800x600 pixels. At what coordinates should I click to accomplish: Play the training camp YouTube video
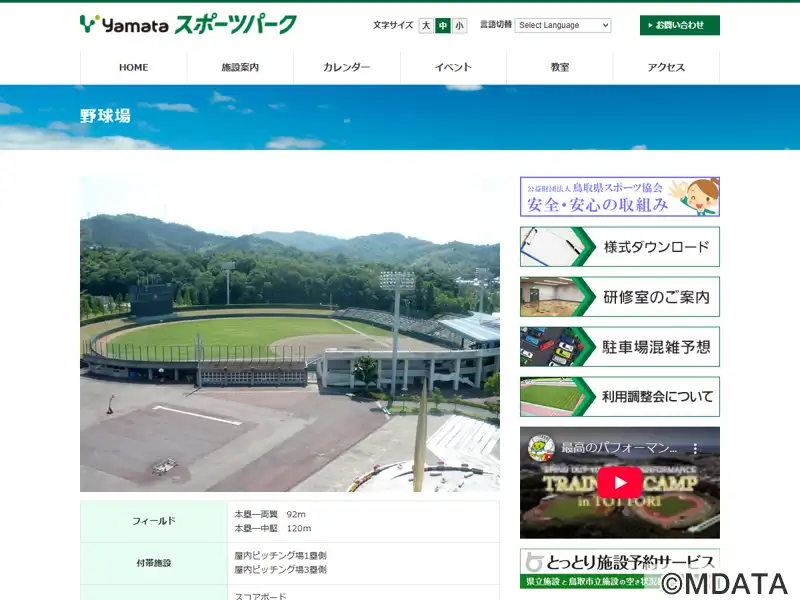pyautogui.click(x=620, y=482)
